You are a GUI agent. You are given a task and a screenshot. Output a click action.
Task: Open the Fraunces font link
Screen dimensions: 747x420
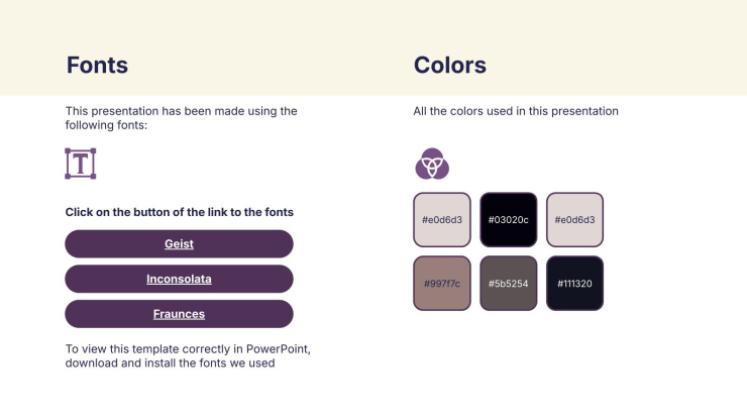point(179,314)
